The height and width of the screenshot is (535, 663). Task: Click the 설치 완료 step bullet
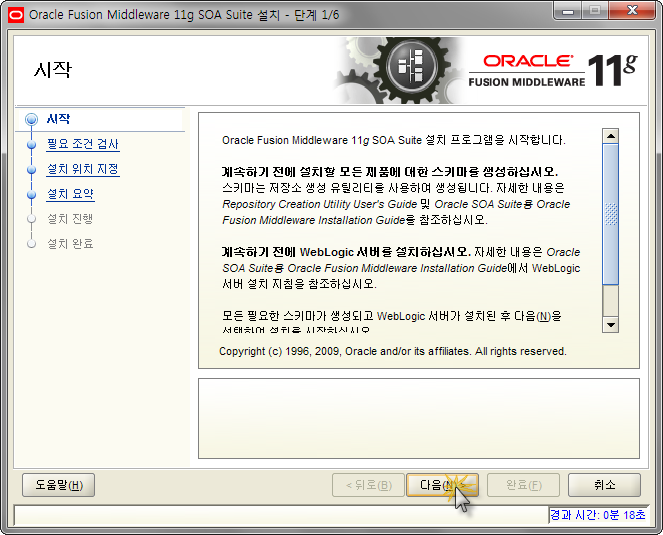(31, 244)
